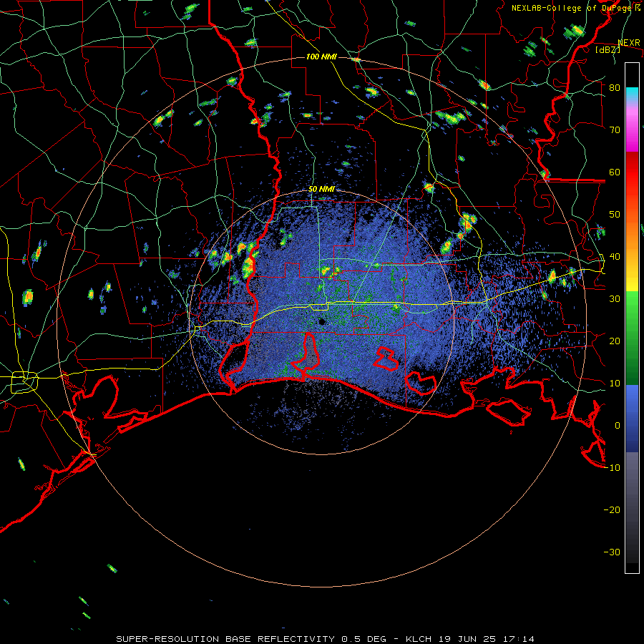Click the 30 value on dBZ scale
The height and width of the screenshot is (644, 644).
[x=615, y=299]
